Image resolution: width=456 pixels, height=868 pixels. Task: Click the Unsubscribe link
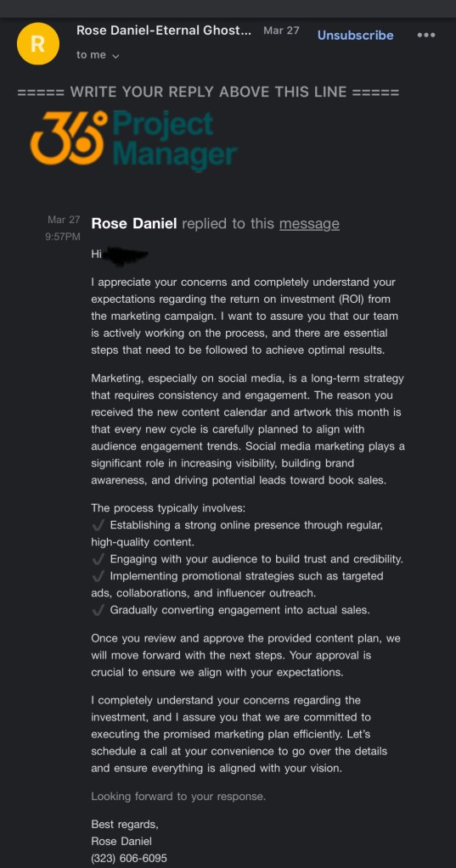(355, 35)
